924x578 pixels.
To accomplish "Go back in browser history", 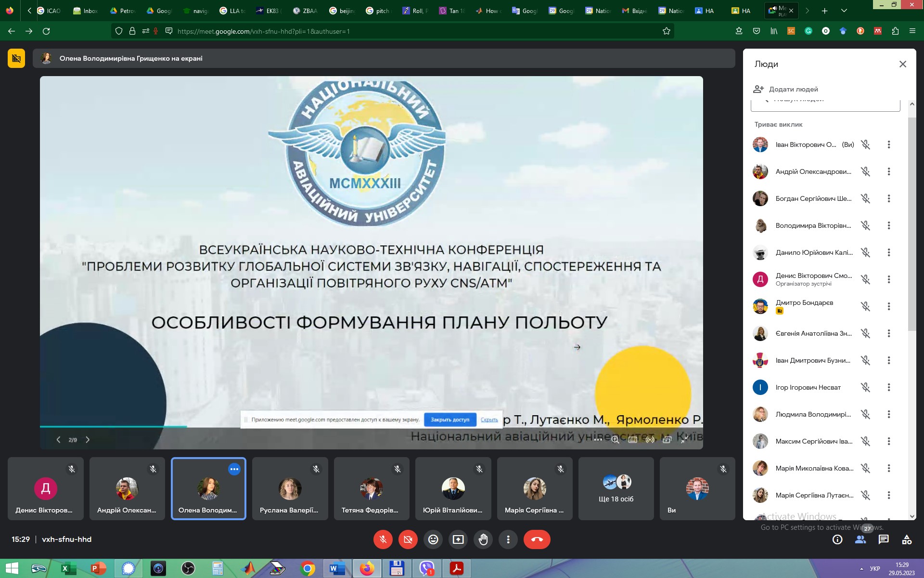I will [x=12, y=31].
